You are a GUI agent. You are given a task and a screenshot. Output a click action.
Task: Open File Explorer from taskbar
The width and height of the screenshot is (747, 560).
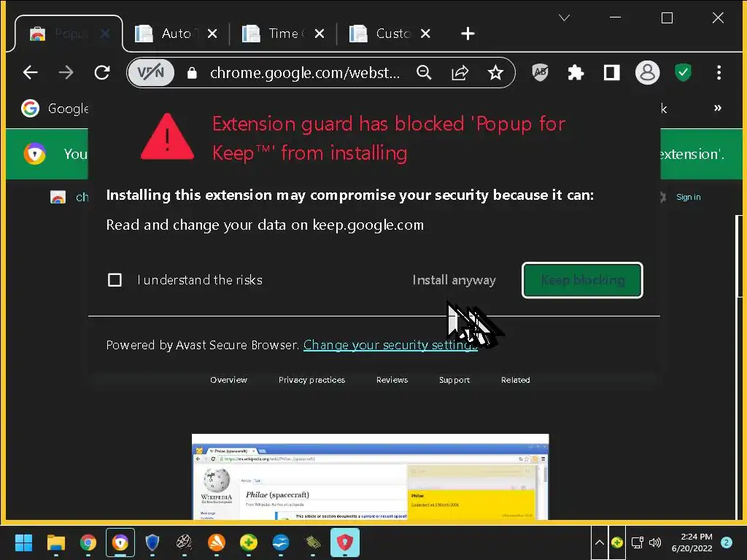tap(55, 542)
